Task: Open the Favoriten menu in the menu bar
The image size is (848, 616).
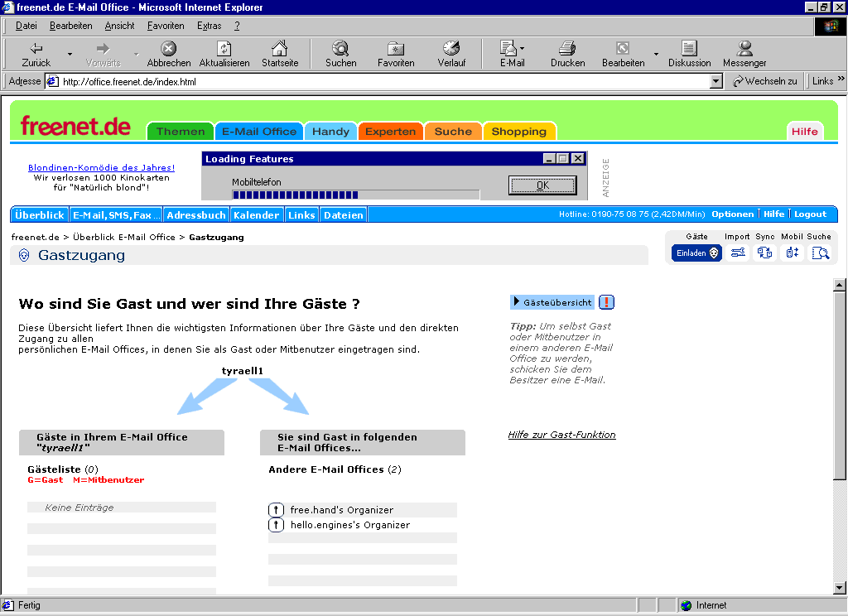Action: (166, 26)
